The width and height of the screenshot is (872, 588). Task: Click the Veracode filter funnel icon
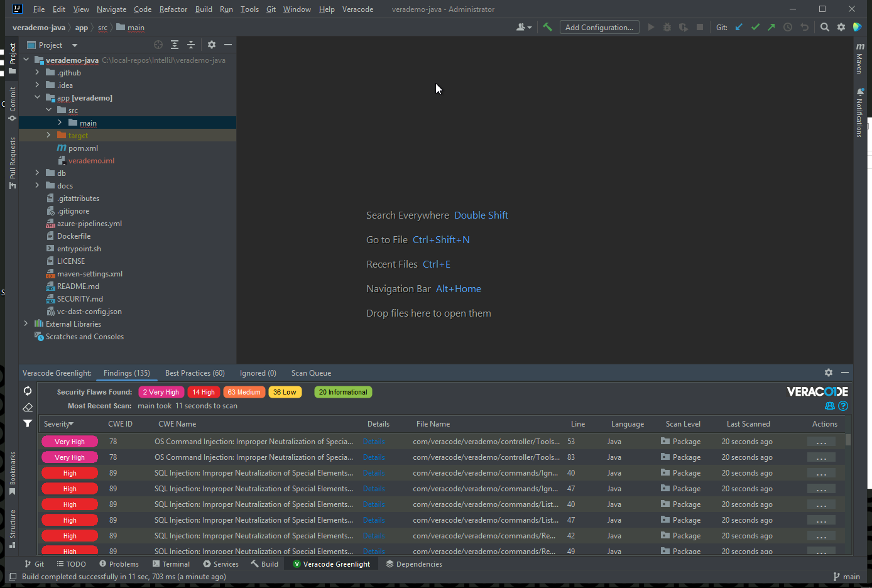(28, 423)
